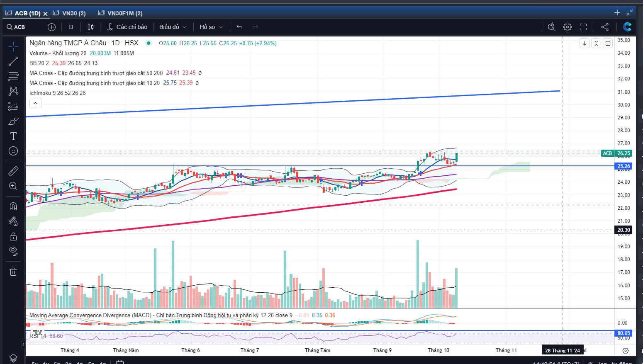Click the ACB 26.25 price label
Image resolution: width=643 pixels, height=364 pixels.
[616, 153]
